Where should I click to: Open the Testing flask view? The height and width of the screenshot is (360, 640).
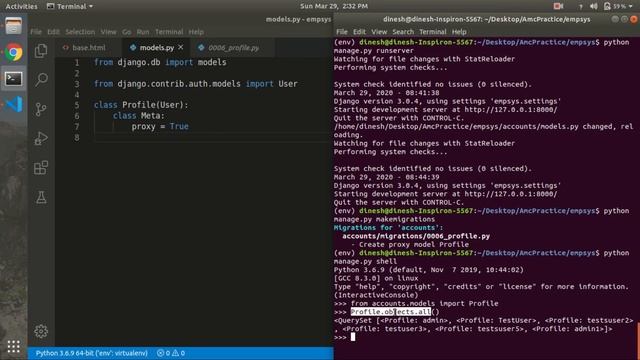coord(41,198)
